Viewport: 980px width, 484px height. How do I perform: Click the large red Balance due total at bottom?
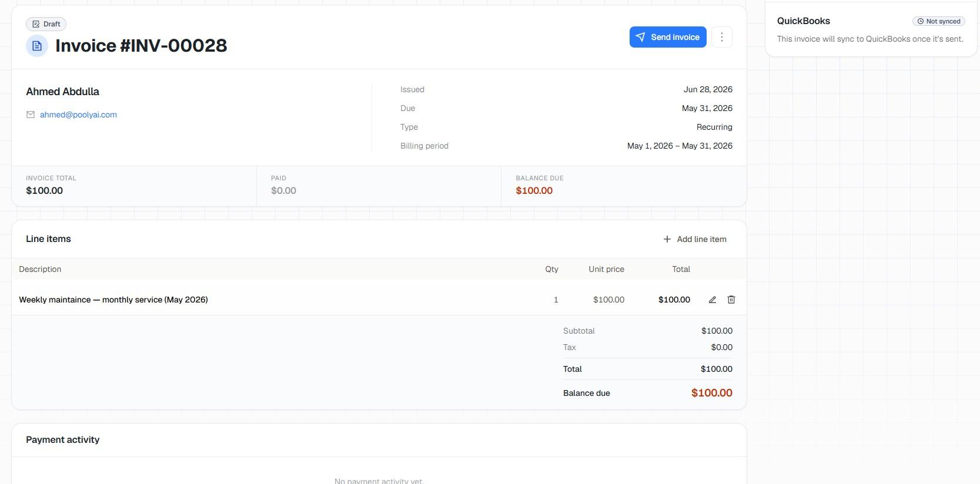(711, 393)
